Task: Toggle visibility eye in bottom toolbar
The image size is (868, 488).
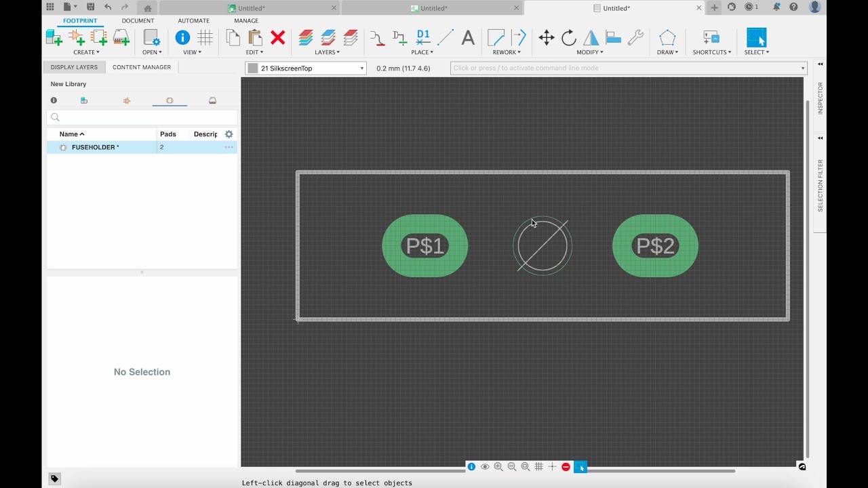Action: 485,467
